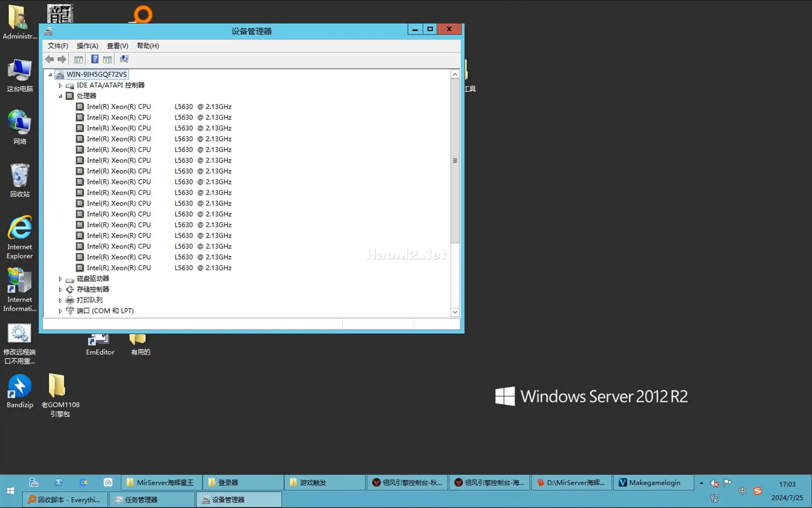Switch to D:\MirServer海辉 taskbar window
Viewport: 812px width, 508px height.
coord(571,482)
